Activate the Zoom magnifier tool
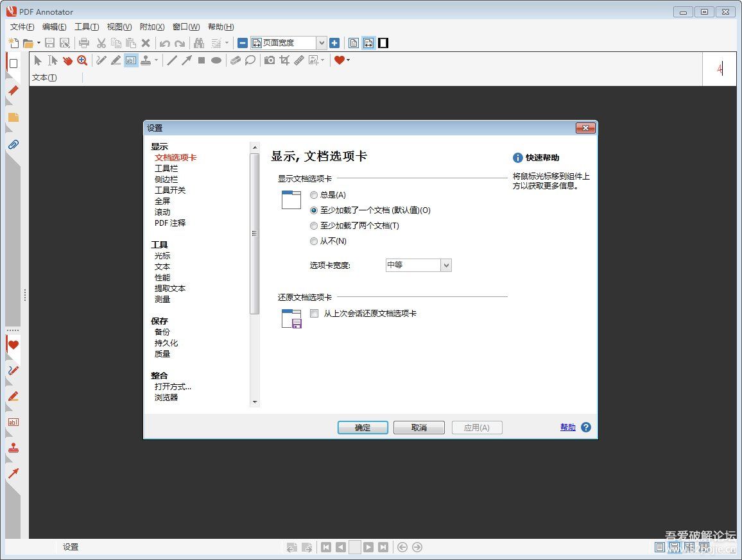The image size is (742, 560). pyautogui.click(x=83, y=60)
